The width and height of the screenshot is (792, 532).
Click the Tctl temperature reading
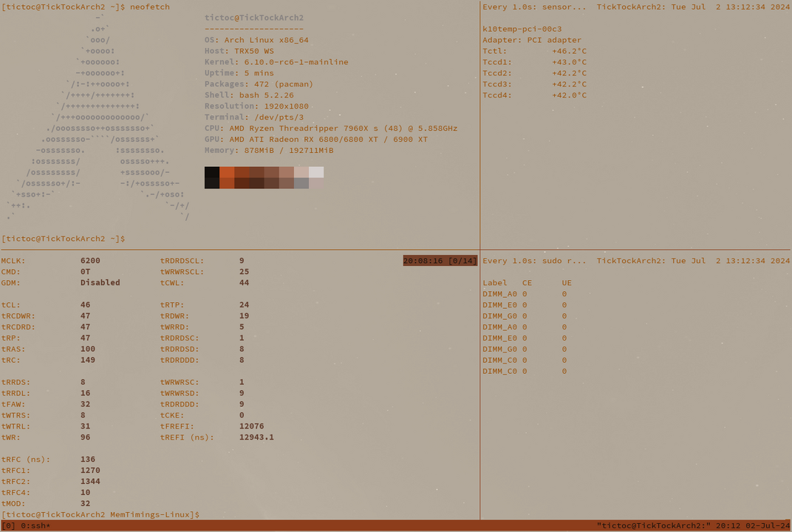point(569,51)
